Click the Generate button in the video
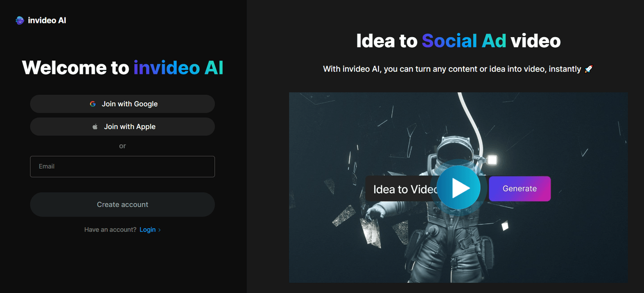Image resolution: width=644 pixels, height=293 pixels. pos(520,189)
